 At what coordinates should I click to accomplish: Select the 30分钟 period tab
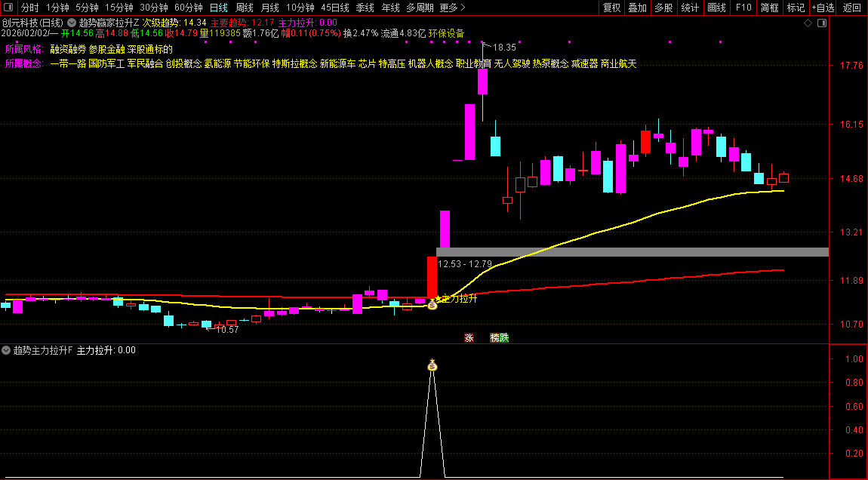(154, 8)
